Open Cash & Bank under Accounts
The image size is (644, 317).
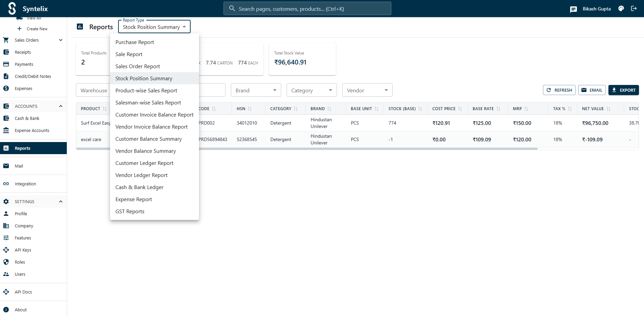click(26, 118)
